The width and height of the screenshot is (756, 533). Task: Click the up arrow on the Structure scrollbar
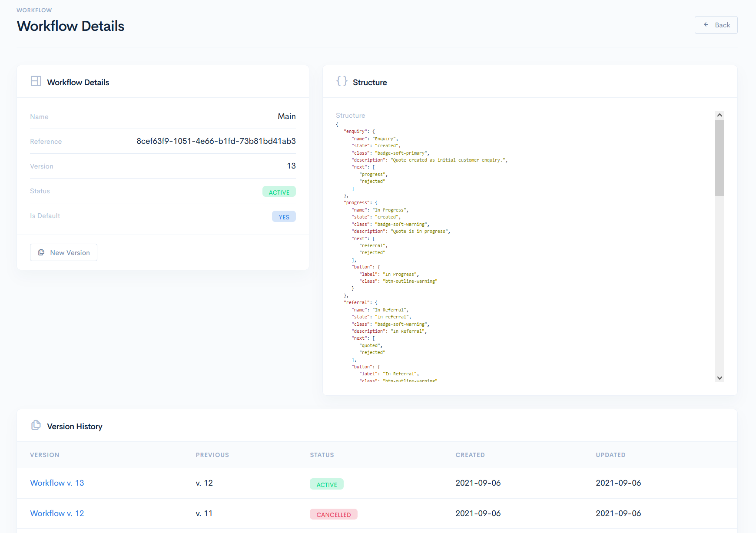coord(720,114)
